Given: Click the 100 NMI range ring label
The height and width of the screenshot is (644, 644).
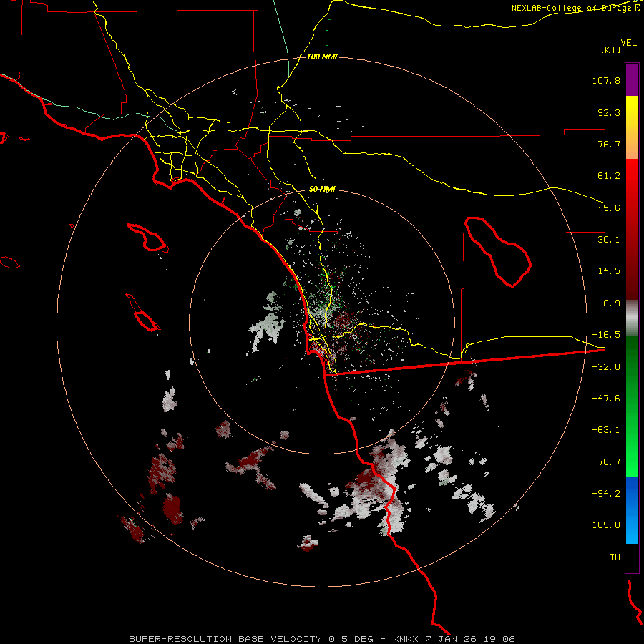Looking at the screenshot, I should tap(322, 57).
